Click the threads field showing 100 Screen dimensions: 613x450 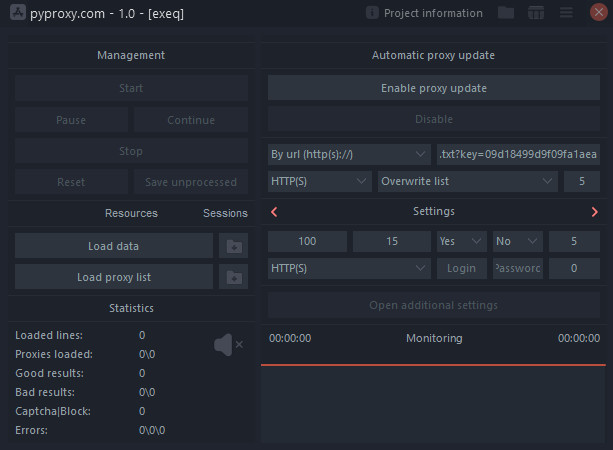[307, 241]
